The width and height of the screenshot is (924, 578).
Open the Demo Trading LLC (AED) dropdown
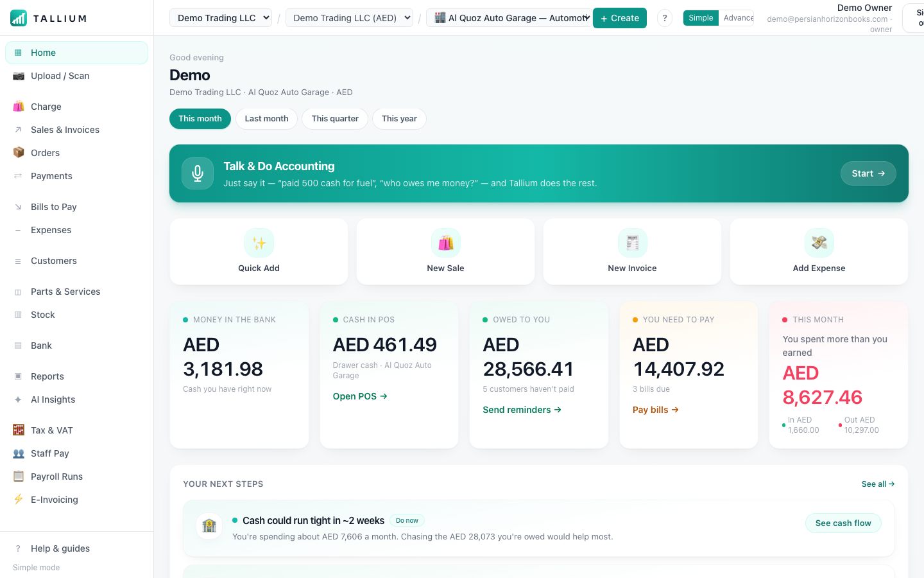[349, 18]
